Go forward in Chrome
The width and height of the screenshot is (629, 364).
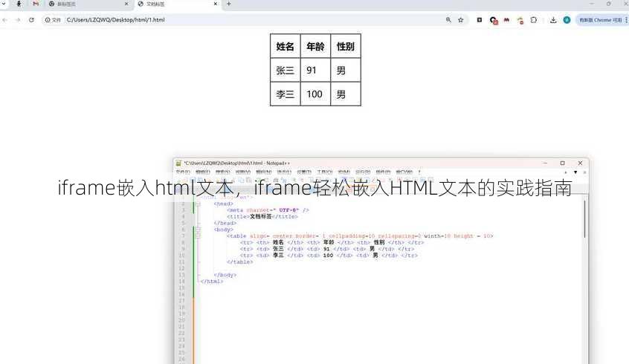pyautogui.click(x=18, y=19)
